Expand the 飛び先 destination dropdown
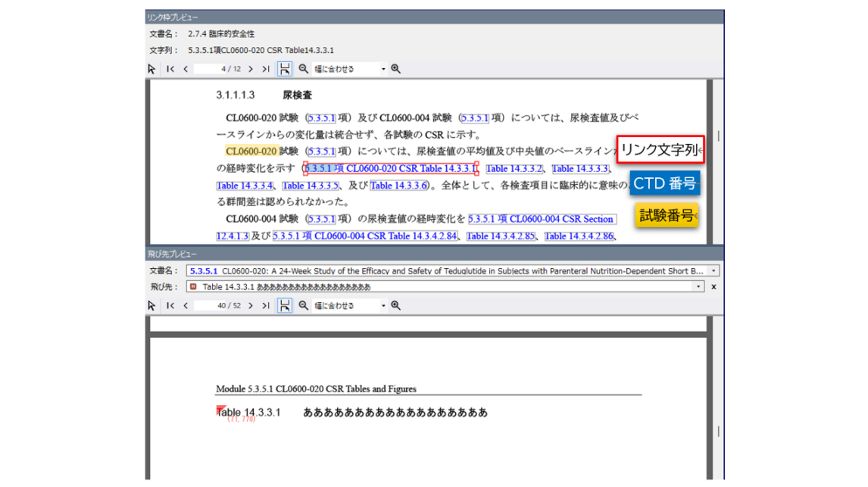 (698, 287)
